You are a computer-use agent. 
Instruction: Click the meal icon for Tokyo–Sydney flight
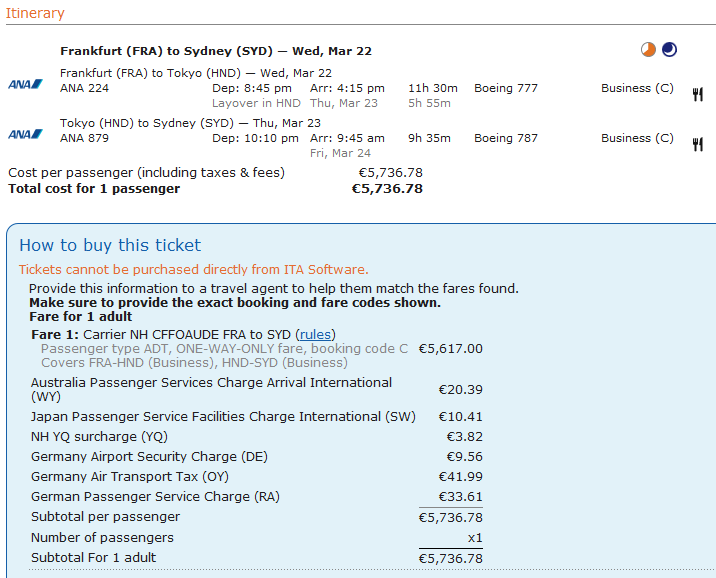click(x=697, y=145)
